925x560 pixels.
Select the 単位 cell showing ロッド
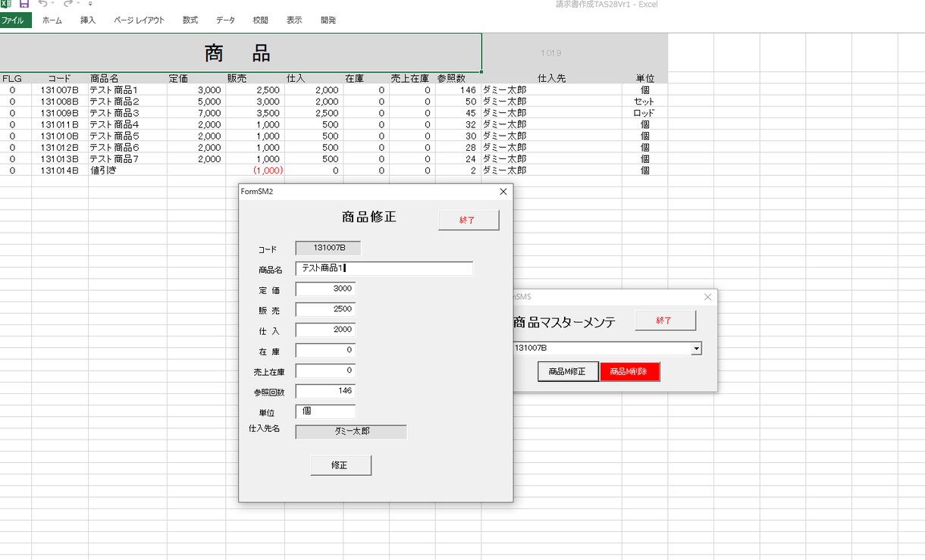coord(644,113)
